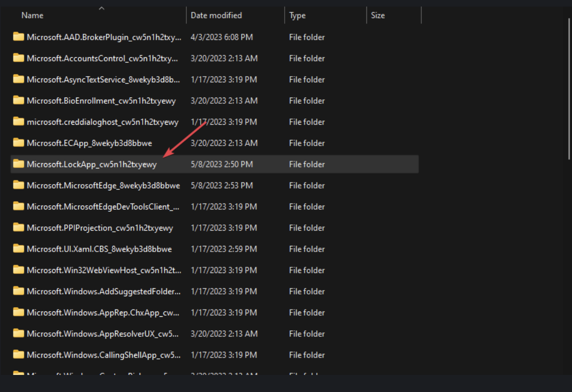Click the 5/8/2023 2:50 PM date cell
The width and height of the screenshot is (572, 392).
coord(222,164)
